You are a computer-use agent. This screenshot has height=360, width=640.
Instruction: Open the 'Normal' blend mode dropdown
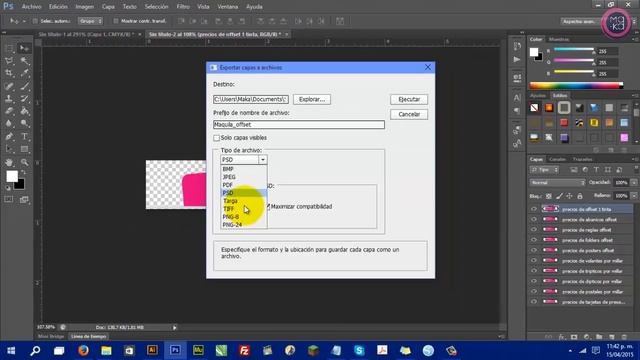pyautogui.click(x=557, y=182)
